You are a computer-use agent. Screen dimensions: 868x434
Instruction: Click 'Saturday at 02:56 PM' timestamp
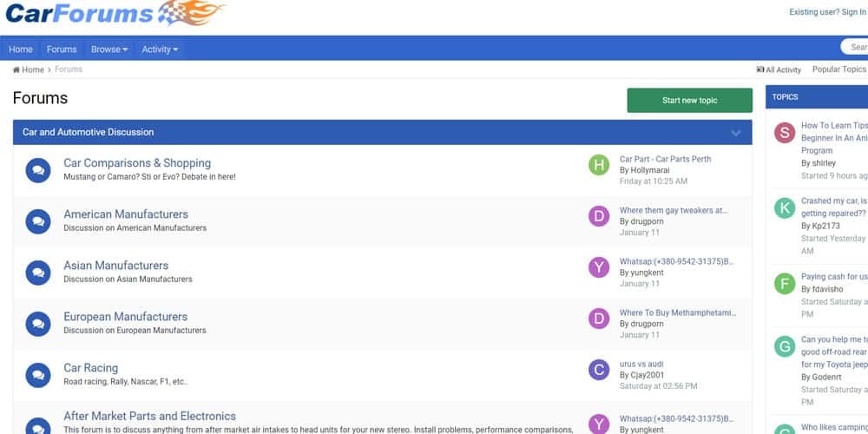coord(658,386)
